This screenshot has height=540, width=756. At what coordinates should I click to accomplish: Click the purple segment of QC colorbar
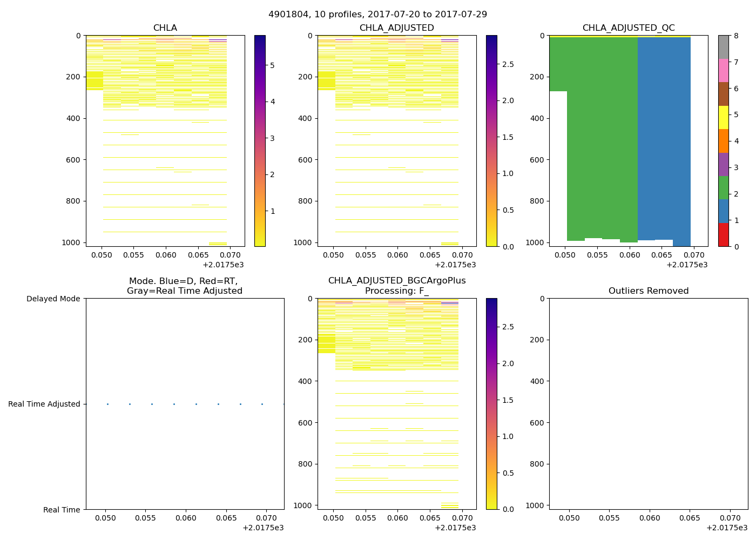(723, 164)
